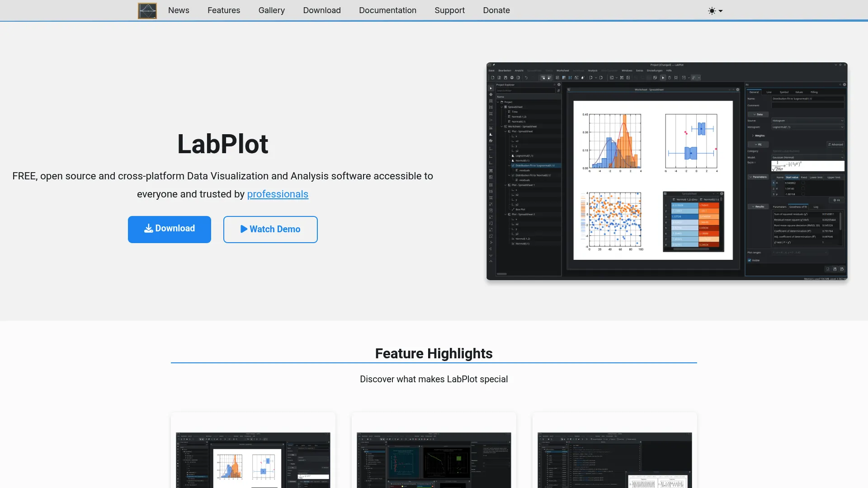The width and height of the screenshot is (868, 488).
Task: Go to the Gallery page
Action: [x=272, y=10]
